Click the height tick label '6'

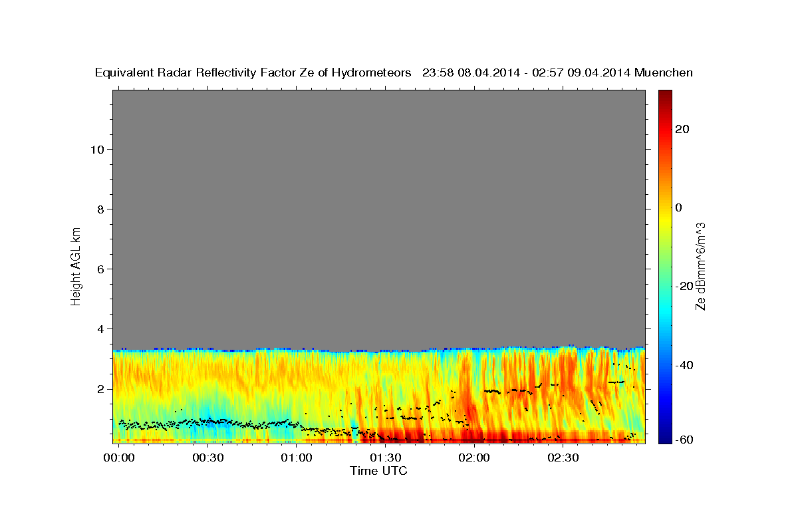click(x=100, y=269)
